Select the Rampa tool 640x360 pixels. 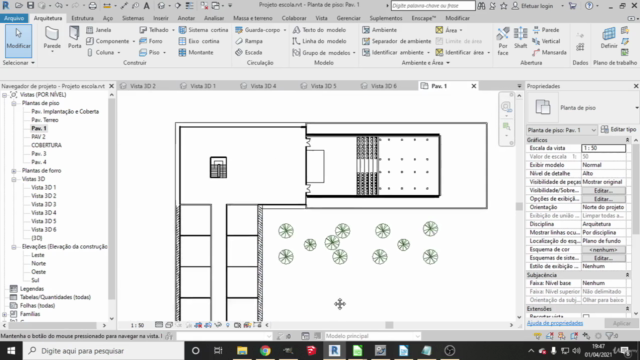click(249, 41)
